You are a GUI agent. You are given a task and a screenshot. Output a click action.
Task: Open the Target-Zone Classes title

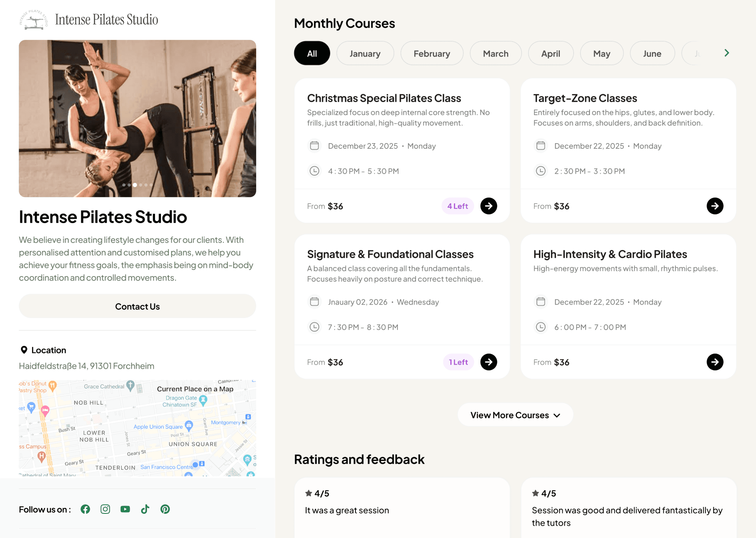[x=585, y=98]
